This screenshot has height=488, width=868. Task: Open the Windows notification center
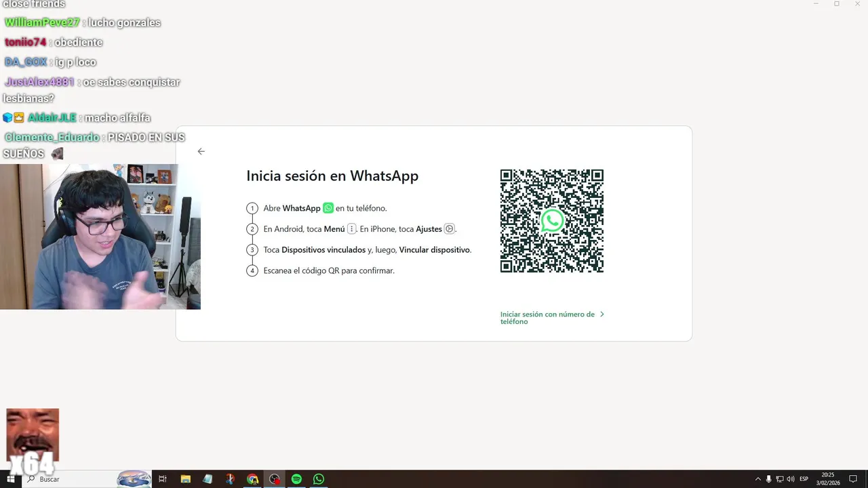point(854,479)
